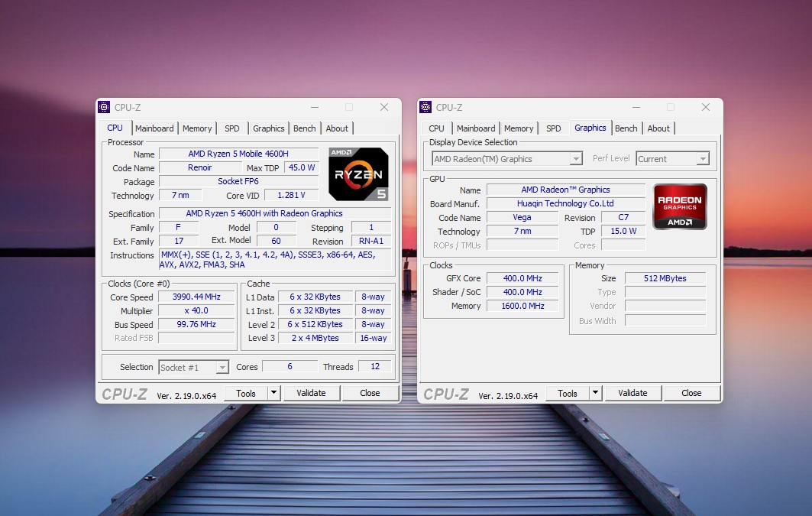The height and width of the screenshot is (516, 812).
Task: Click the Instructions list field
Action: (275, 260)
